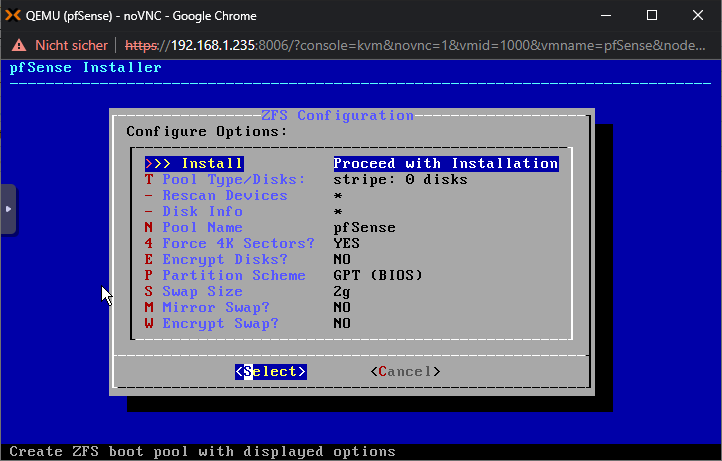The height and width of the screenshot is (461, 722).
Task: Click the 'ZFS Configuration' dialog title
Action: [338, 116]
